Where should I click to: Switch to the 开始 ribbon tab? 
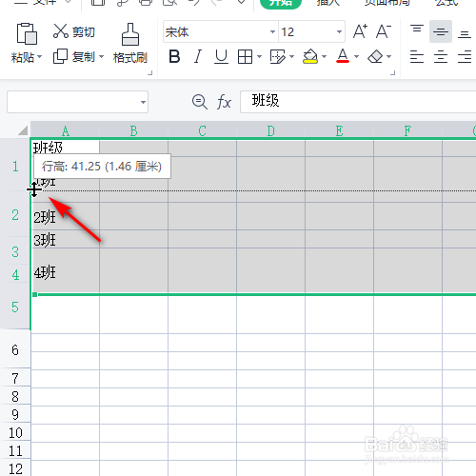click(281, 3)
